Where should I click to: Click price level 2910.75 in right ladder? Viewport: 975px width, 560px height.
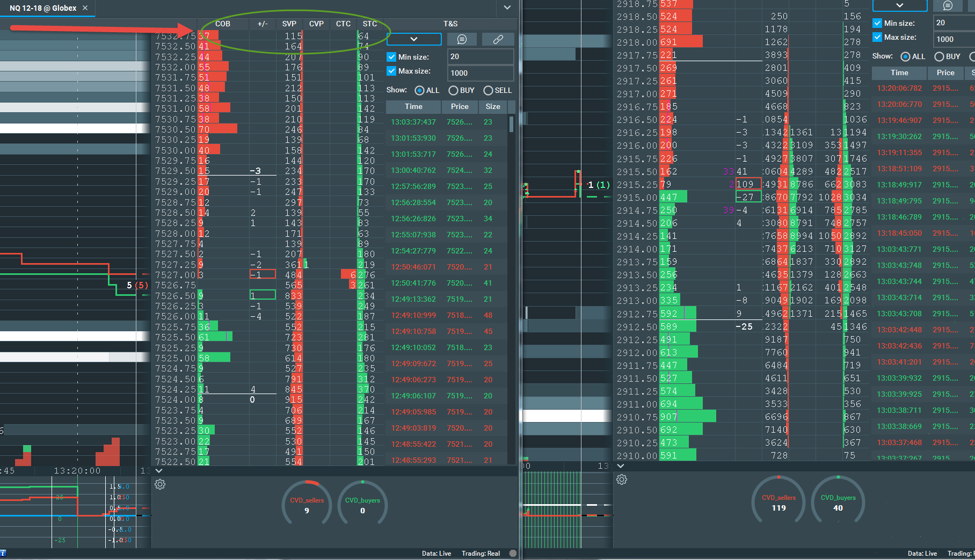point(637,417)
